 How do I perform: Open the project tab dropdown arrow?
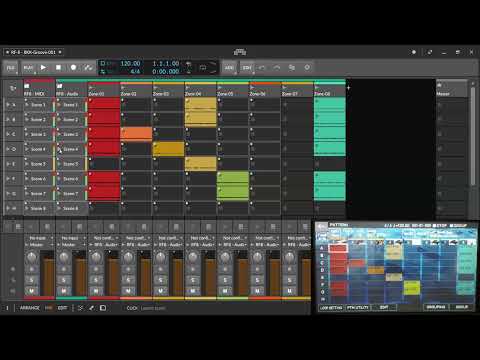[60, 52]
